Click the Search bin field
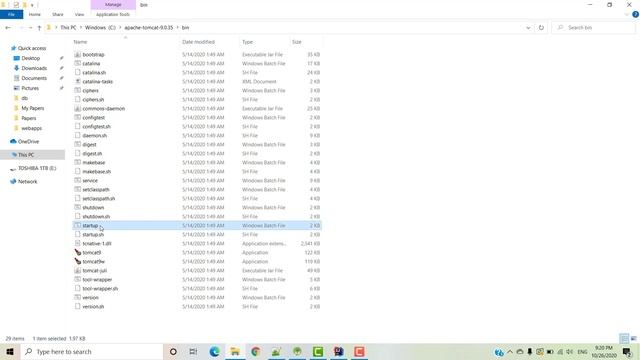 tap(594, 28)
